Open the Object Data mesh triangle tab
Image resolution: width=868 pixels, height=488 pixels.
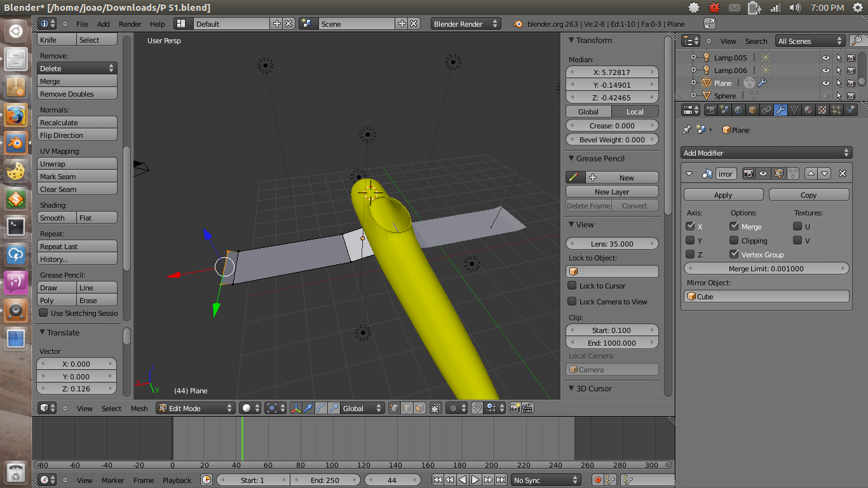(x=794, y=110)
